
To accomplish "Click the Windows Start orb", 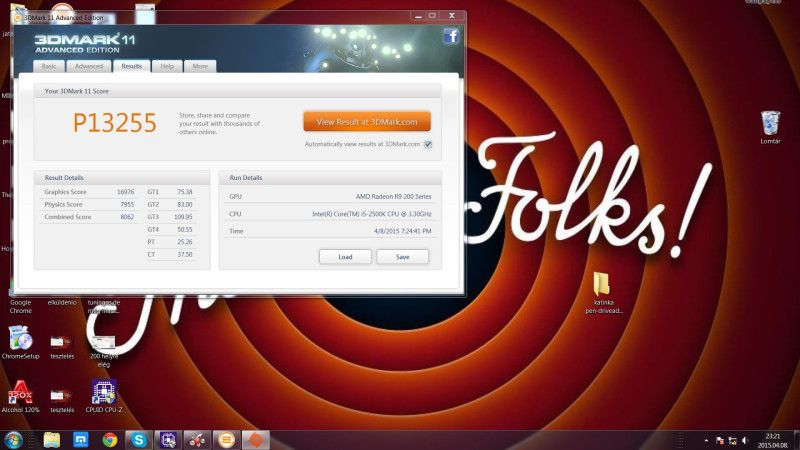I will pos(13,440).
